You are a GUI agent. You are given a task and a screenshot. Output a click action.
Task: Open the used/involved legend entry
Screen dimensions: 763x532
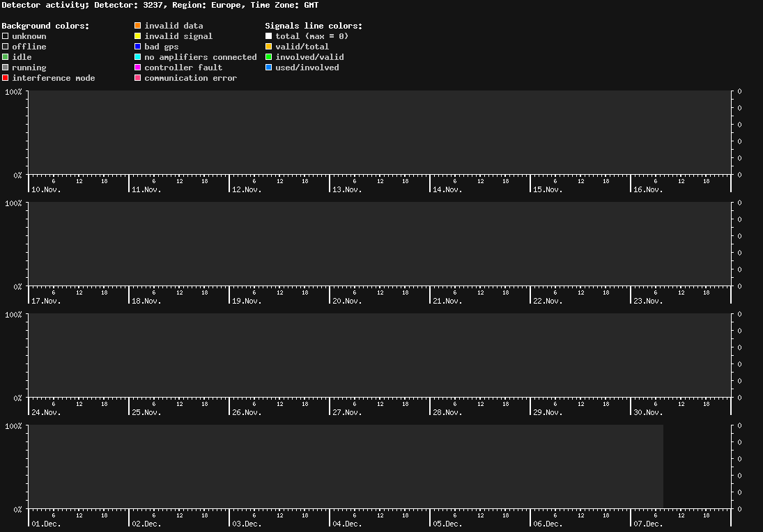(268, 67)
